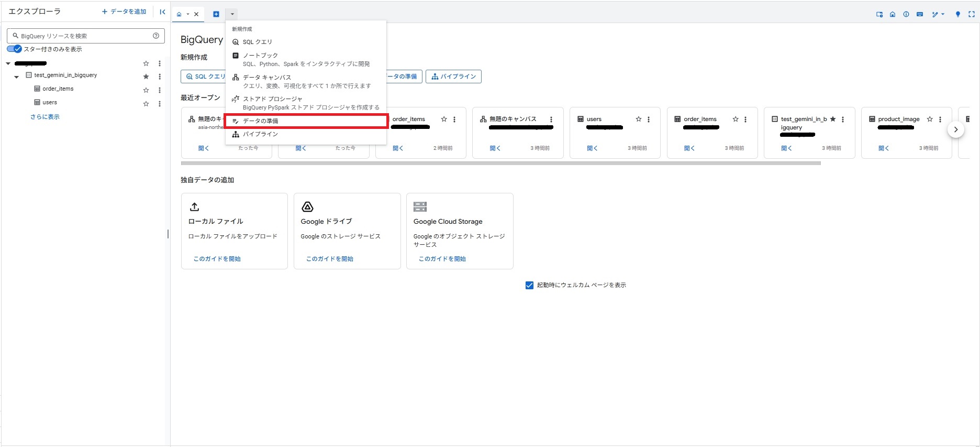Click the lightbulb icon in top right

coord(957,14)
